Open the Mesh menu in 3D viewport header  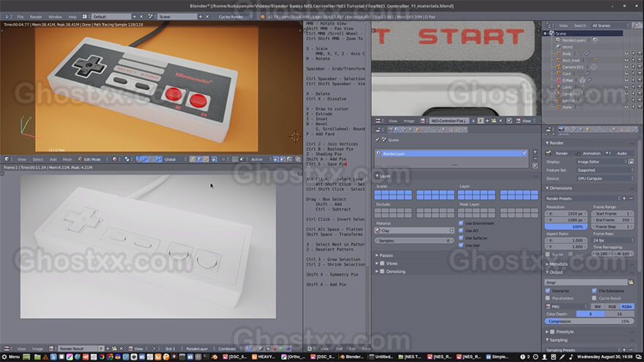tap(67, 159)
